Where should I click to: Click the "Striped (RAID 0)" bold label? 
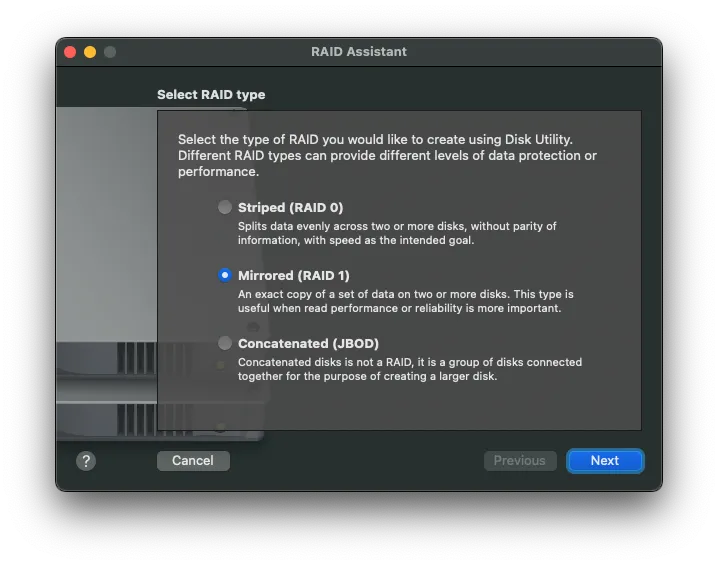290,208
